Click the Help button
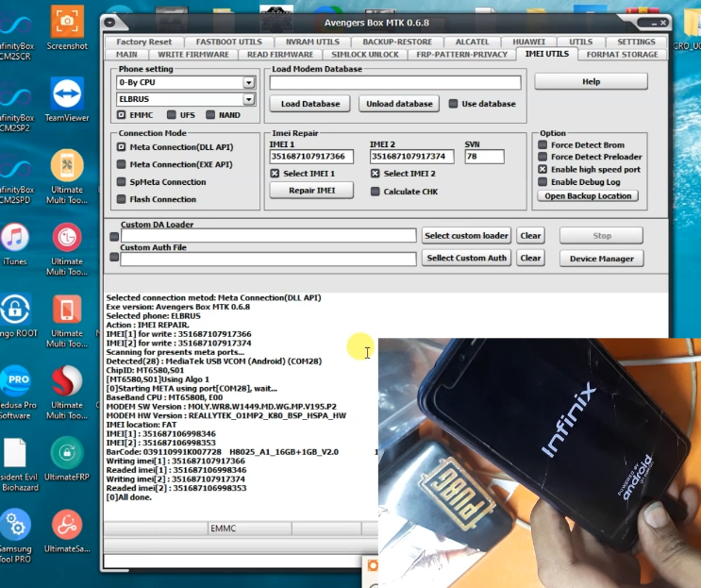This screenshot has width=701, height=588. point(591,81)
